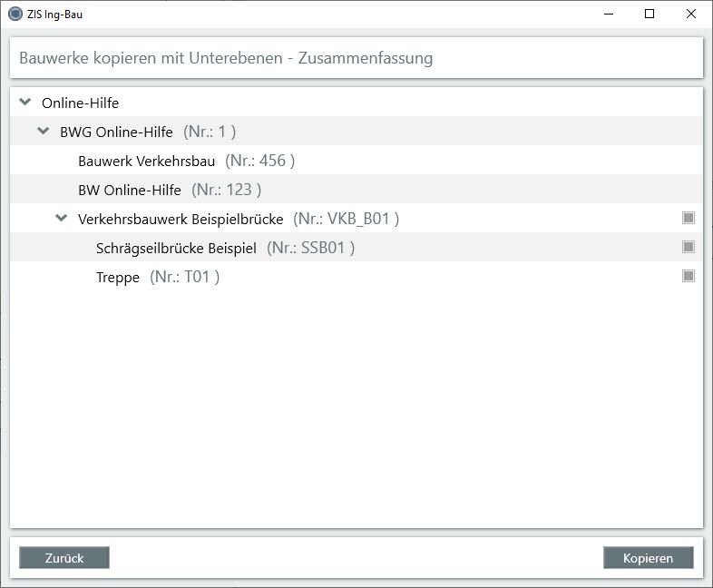Viewport: 713px width, 588px height.
Task: Collapse the Online-Hilfe root node
Action: 25,102
